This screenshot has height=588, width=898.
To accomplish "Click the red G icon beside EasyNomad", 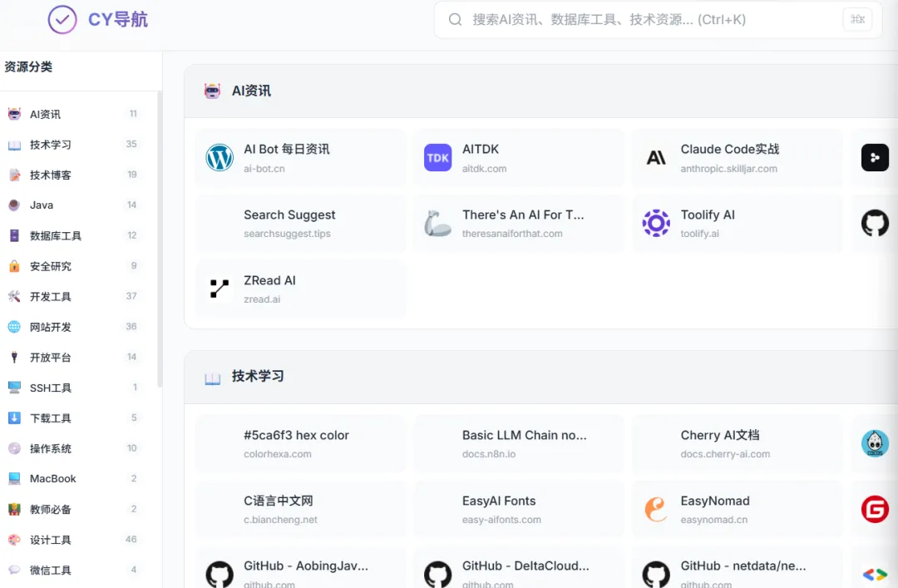I will tap(875, 510).
